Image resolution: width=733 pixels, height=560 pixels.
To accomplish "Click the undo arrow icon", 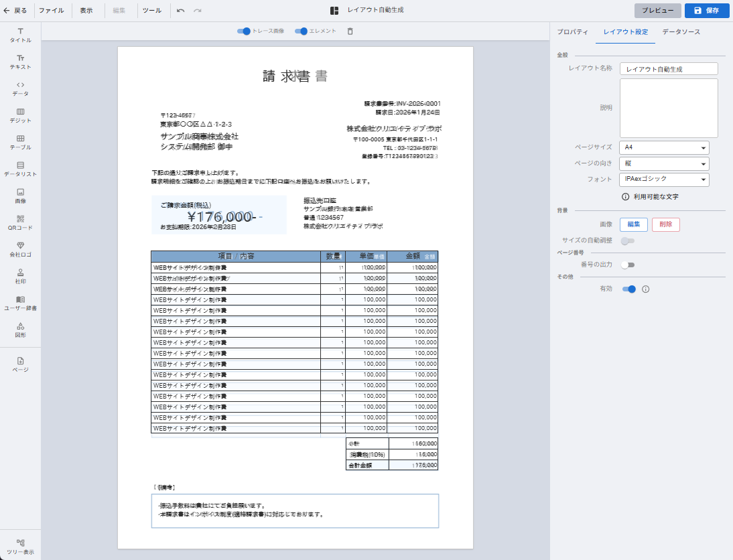I will [x=181, y=11].
